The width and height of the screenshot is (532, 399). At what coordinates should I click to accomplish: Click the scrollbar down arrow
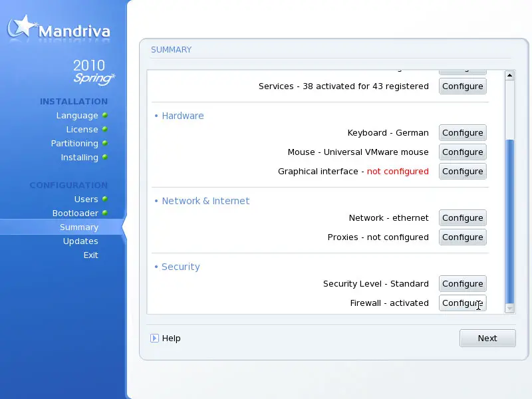click(509, 308)
